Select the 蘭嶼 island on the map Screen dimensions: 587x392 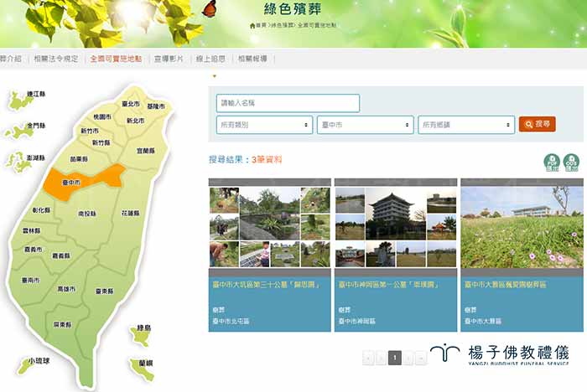pos(142,369)
